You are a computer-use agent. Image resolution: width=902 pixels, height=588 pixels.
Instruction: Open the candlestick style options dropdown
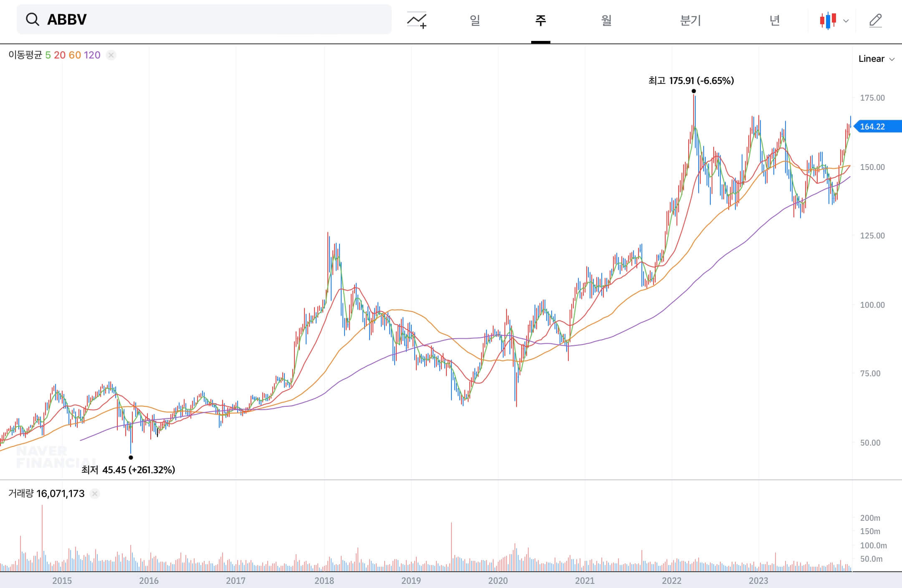point(846,20)
